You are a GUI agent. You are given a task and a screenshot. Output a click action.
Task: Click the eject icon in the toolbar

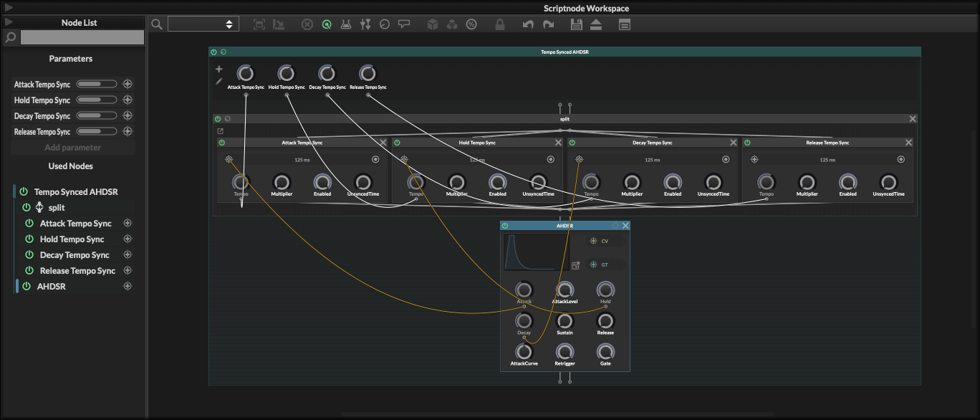coord(596,24)
